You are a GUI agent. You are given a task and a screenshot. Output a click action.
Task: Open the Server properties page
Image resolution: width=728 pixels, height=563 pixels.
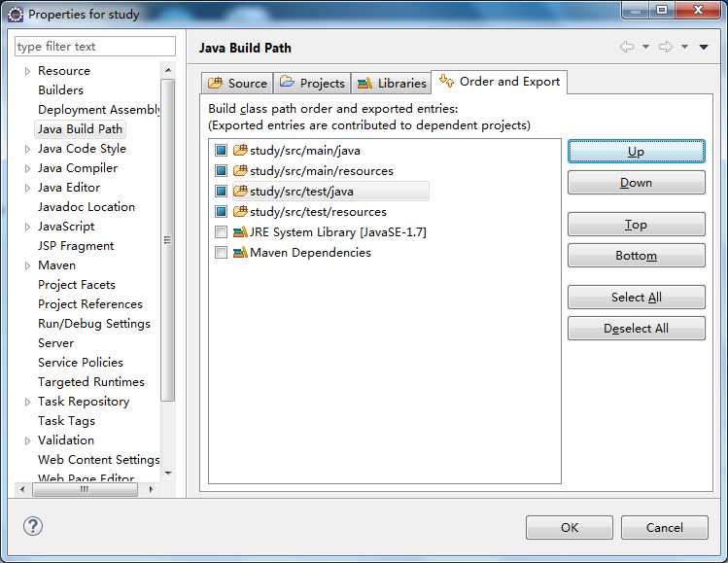(x=55, y=343)
